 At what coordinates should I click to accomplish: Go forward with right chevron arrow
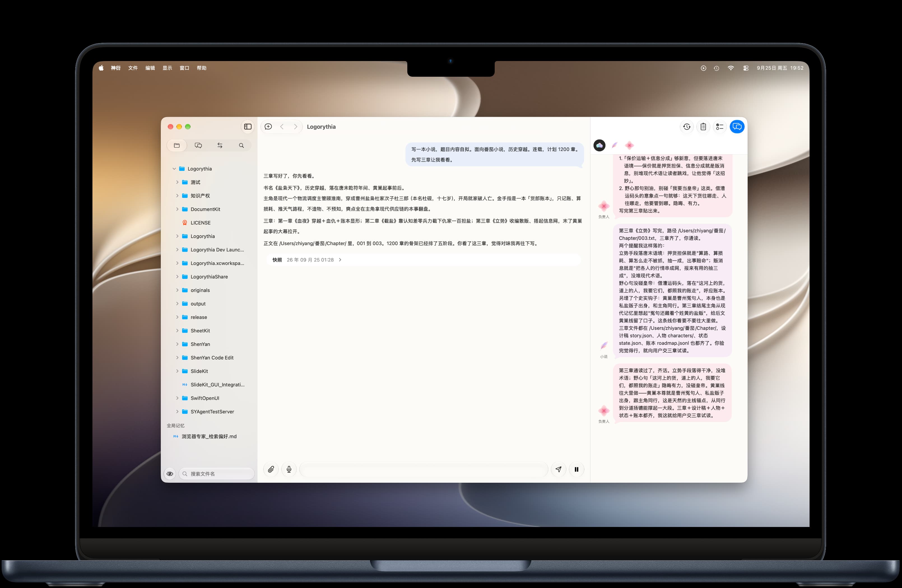tap(296, 127)
